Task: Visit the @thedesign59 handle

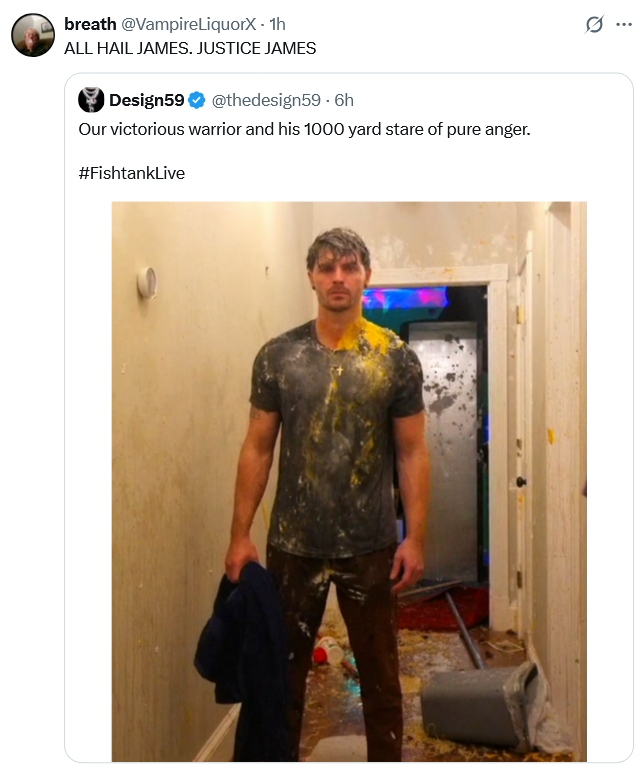Action: pos(266,100)
